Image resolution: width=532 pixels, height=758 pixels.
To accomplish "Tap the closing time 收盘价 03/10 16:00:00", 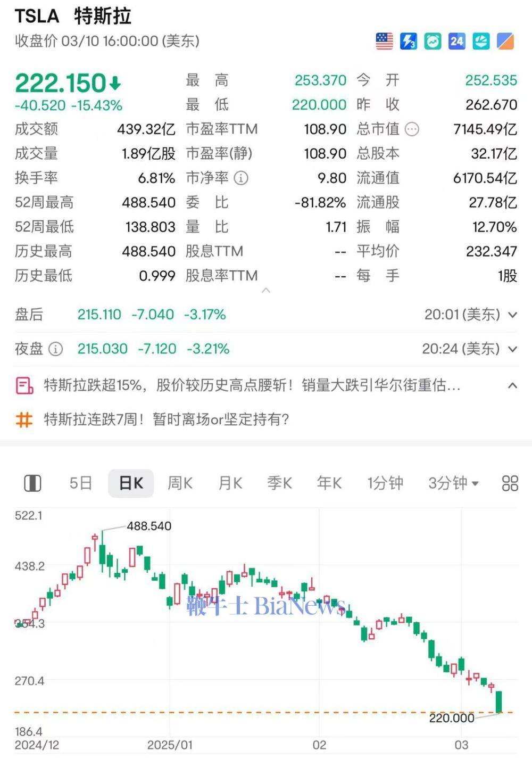I will [x=107, y=41].
